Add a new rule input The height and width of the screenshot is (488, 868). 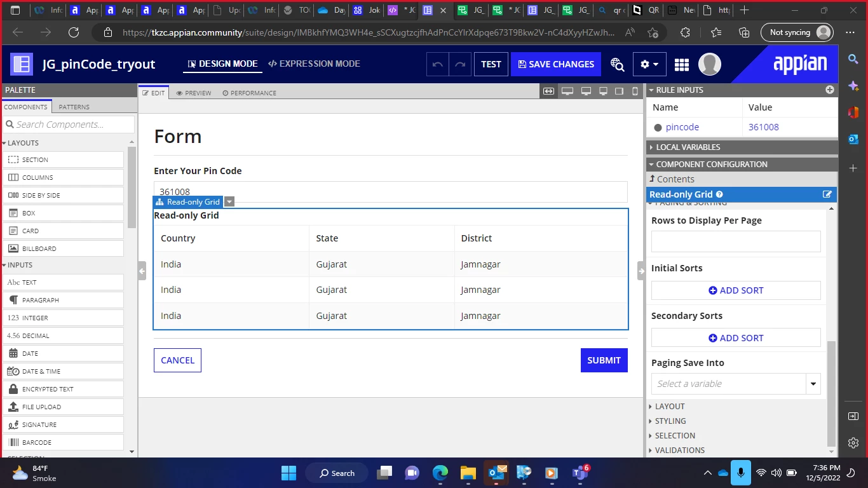[829, 90]
